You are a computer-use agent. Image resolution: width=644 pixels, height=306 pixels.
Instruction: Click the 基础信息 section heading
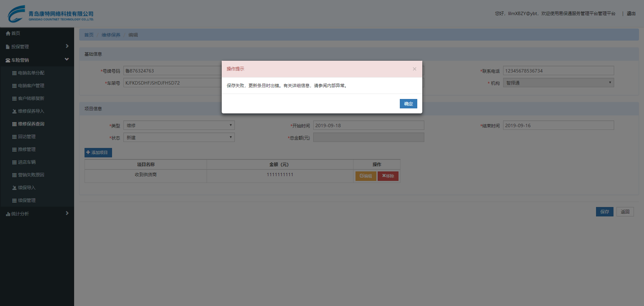(x=93, y=54)
